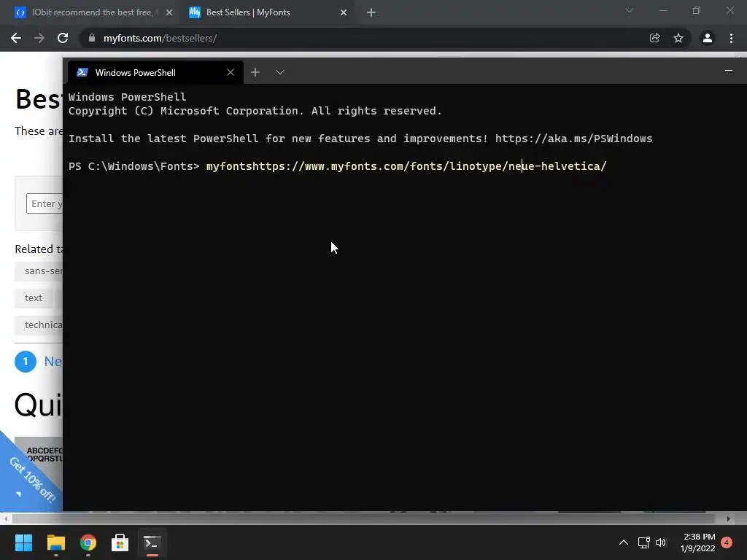Image resolution: width=747 pixels, height=560 pixels.
Task: Minimize the terminal window
Action: [x=729, y=71]
